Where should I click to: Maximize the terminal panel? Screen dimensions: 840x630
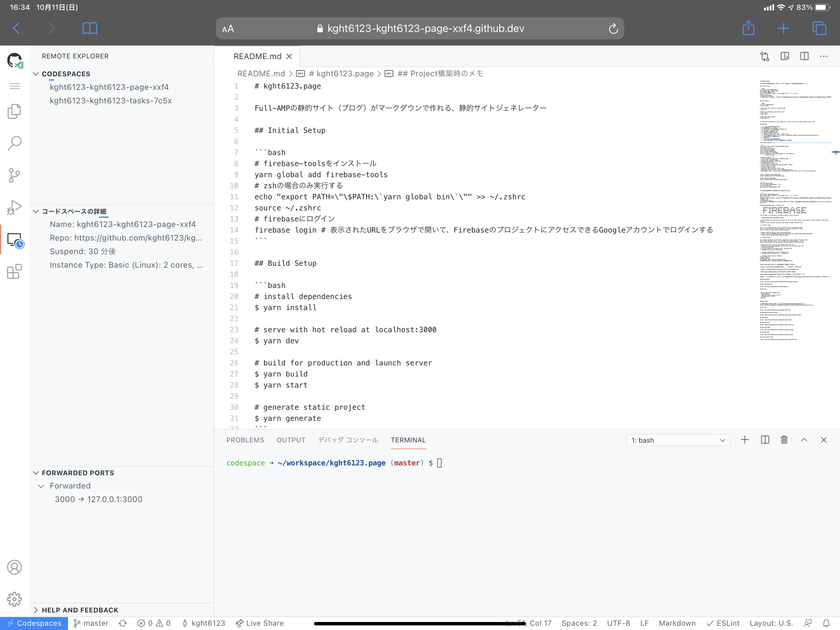pyautogui.click(x=804, y=440)
